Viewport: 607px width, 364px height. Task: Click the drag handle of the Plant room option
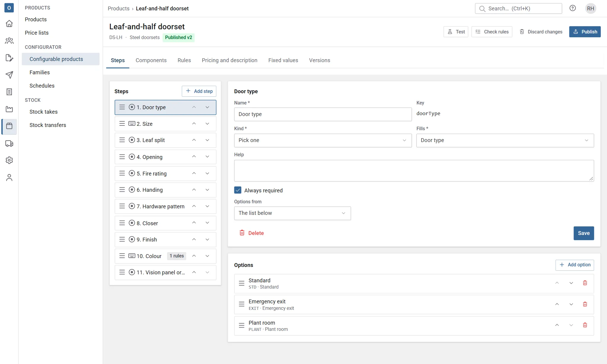241,325
